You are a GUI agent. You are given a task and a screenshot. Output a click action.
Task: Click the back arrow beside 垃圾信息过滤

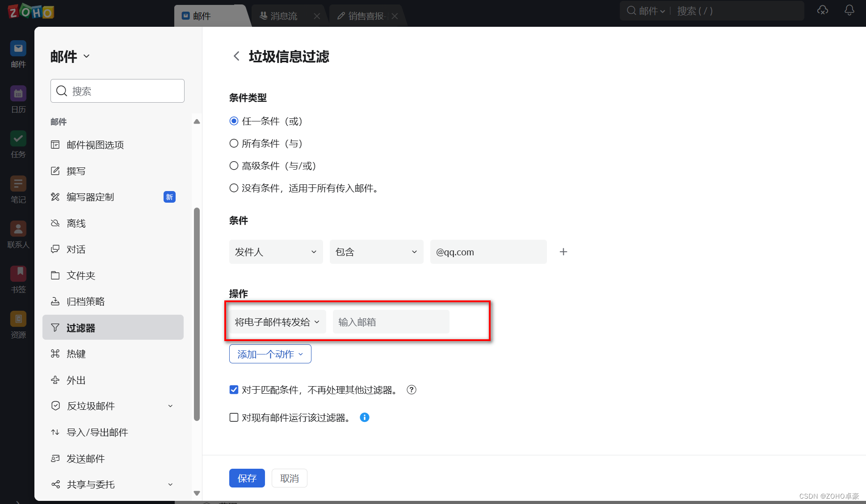coord(236,56)
